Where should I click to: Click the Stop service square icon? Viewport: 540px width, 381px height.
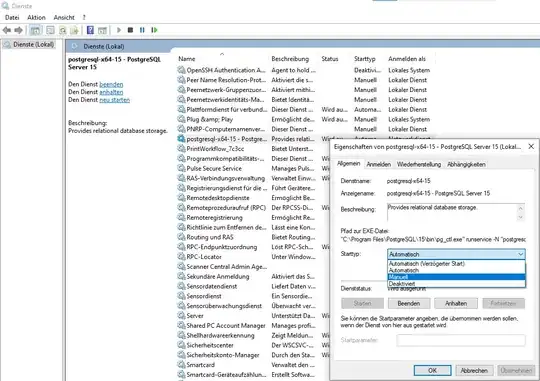130,30
